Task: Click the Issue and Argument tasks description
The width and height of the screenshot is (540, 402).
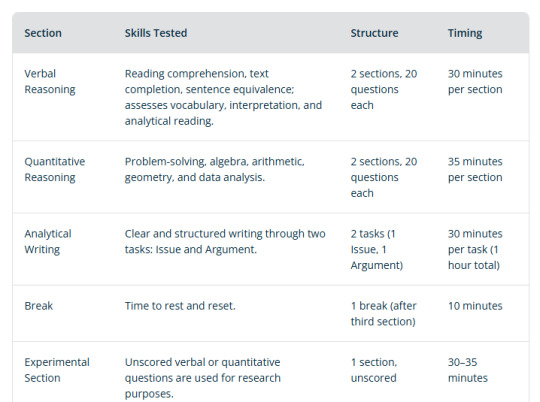Action: pyautogui.click(x=225, y=241)
